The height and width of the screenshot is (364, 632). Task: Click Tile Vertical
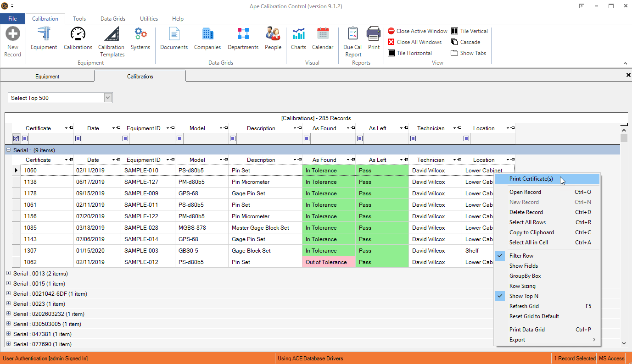(x=470, y=31)
